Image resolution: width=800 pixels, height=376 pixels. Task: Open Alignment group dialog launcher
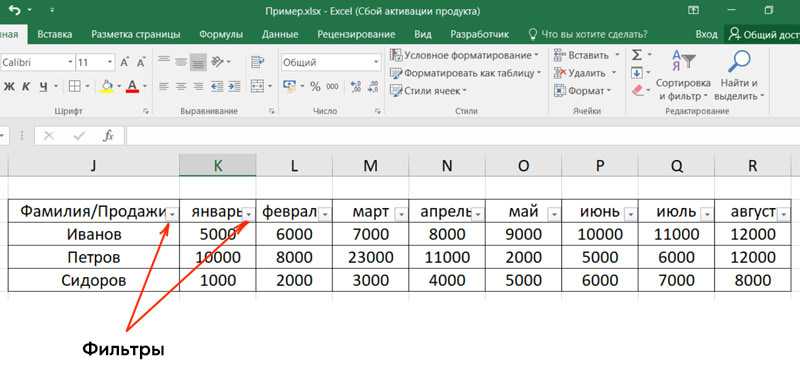point(271,110)
